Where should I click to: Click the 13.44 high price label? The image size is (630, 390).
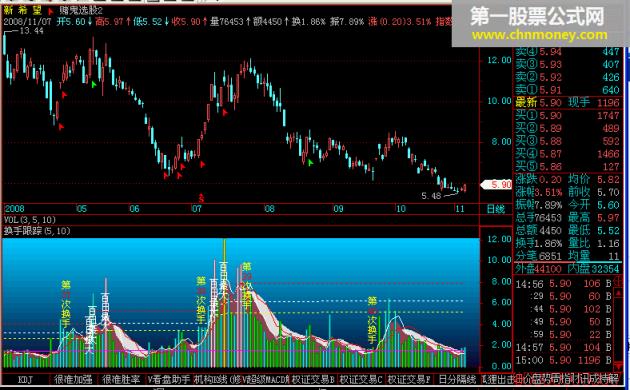31,31
